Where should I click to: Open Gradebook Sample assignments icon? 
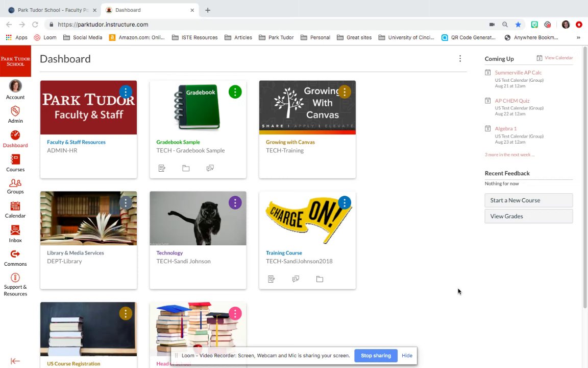pos(162,168)
